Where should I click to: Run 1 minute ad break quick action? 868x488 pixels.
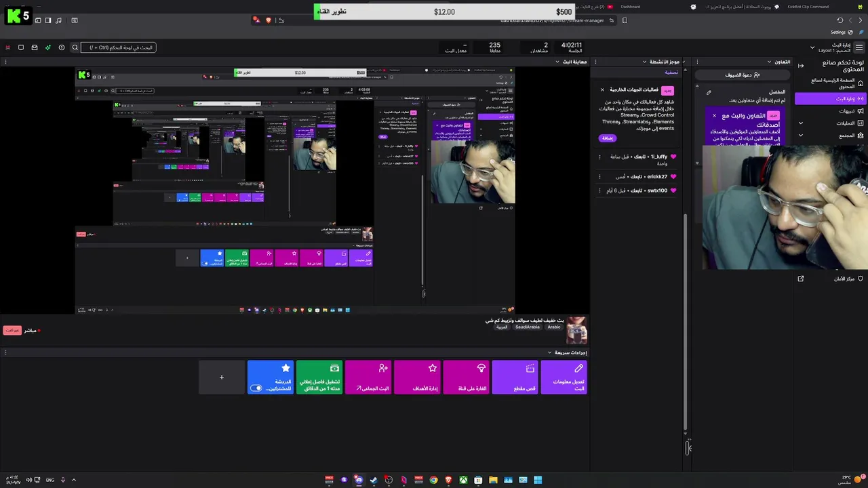(x=319, y=377)
